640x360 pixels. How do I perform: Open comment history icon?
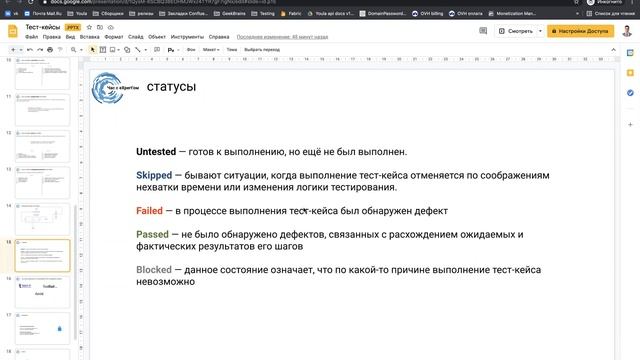click(483, 31)
